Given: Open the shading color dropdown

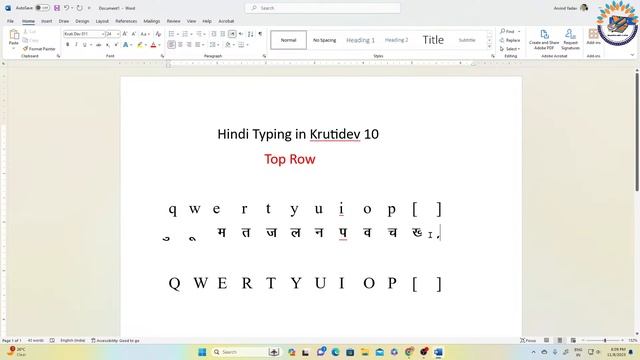Looking at the screenshot, I should [233, 44].
